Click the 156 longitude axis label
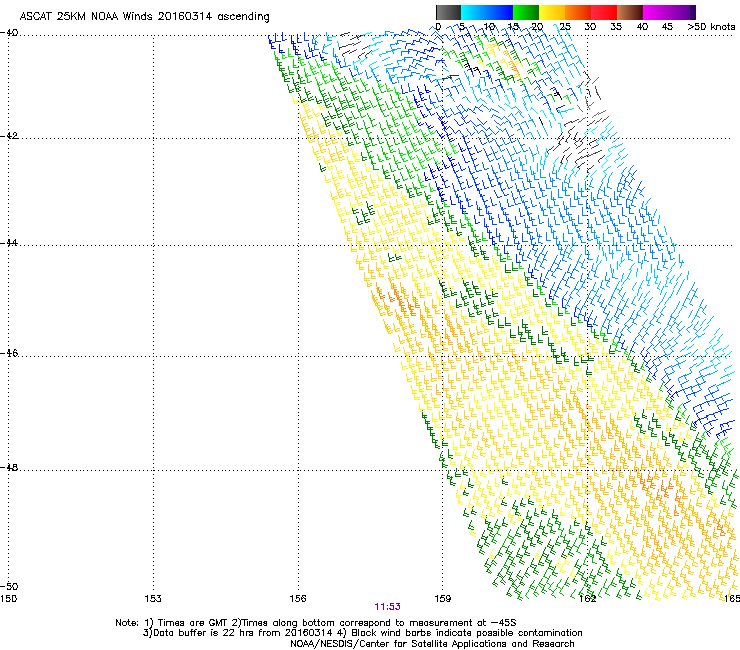The image size is (740, 650). (x=298, y=599)
